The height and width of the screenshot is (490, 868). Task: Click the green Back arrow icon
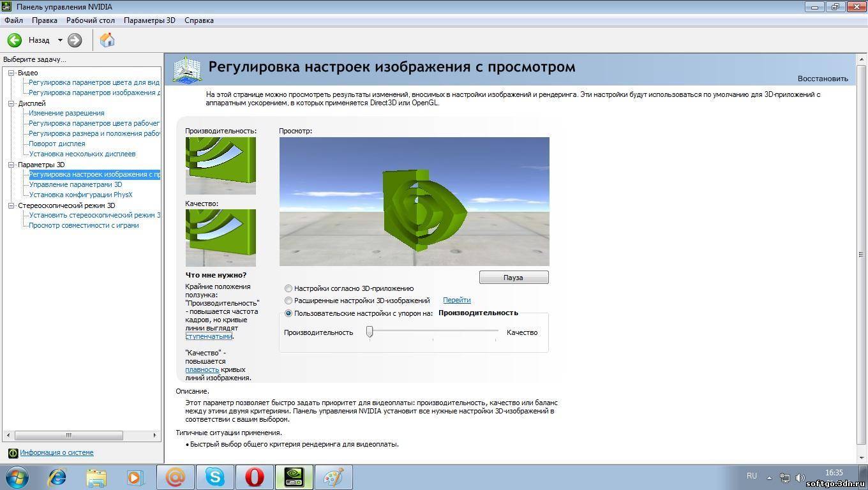pyautogui.click(x=14, y=40)
